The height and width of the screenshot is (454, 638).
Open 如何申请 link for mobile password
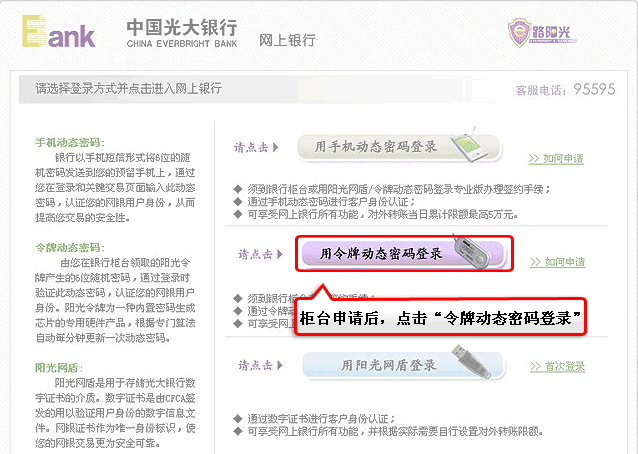click(556, 159)
